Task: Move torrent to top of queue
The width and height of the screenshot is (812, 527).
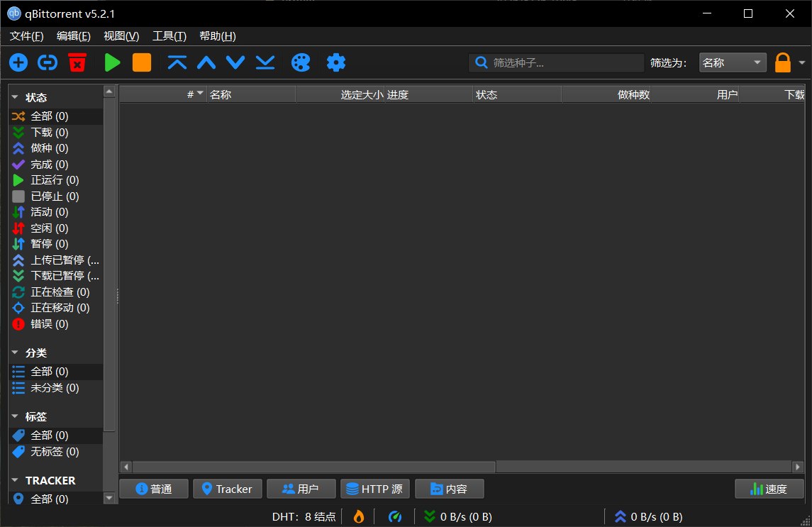Action: pyautogui.click(x=177, y=62)
